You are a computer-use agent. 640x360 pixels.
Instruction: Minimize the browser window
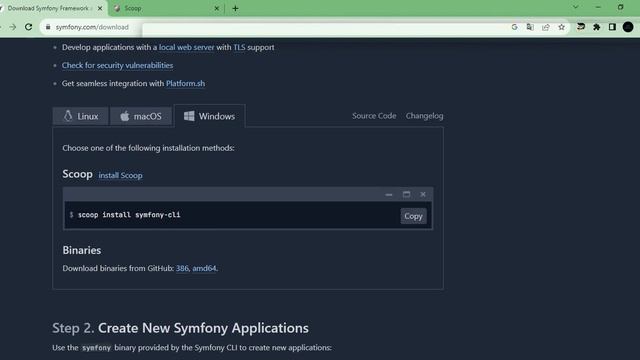click(x=598, y=7)
